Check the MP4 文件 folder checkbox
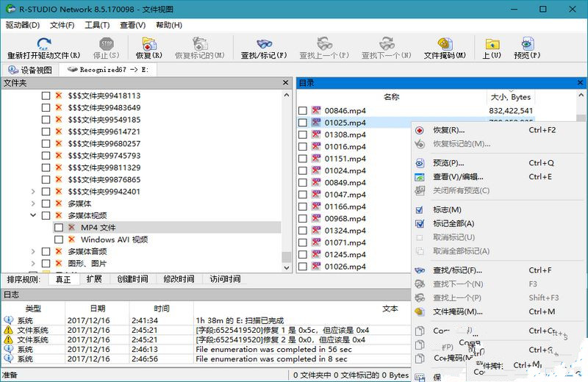Image resolution: width=588 pixels, height=382 pixels. [x=59, y=228]
